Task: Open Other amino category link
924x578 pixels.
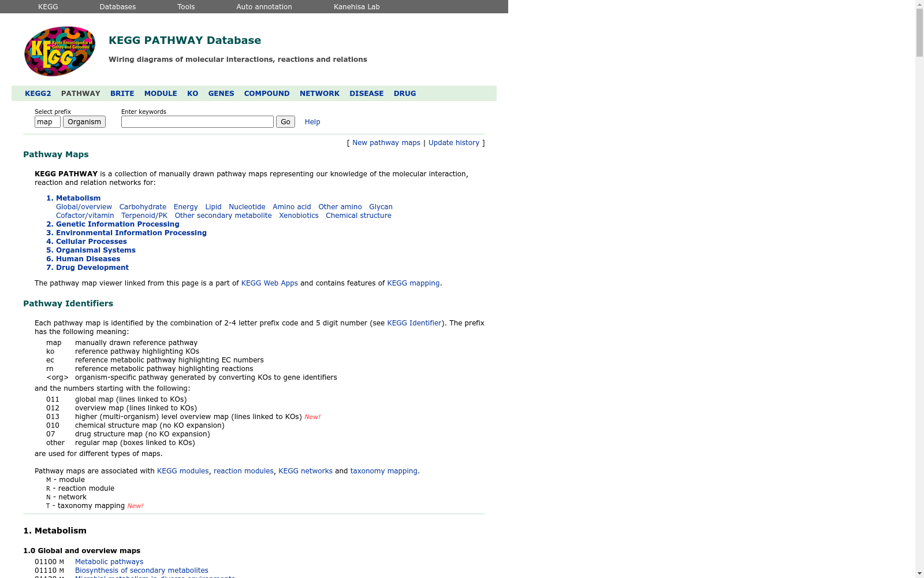Action: tap(340, 207)
